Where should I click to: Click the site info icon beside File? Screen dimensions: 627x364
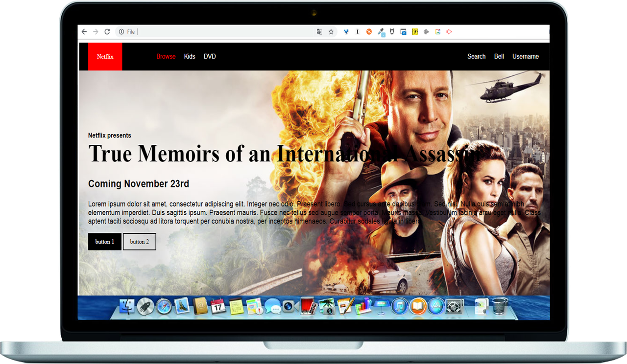(x=121, y=32)
